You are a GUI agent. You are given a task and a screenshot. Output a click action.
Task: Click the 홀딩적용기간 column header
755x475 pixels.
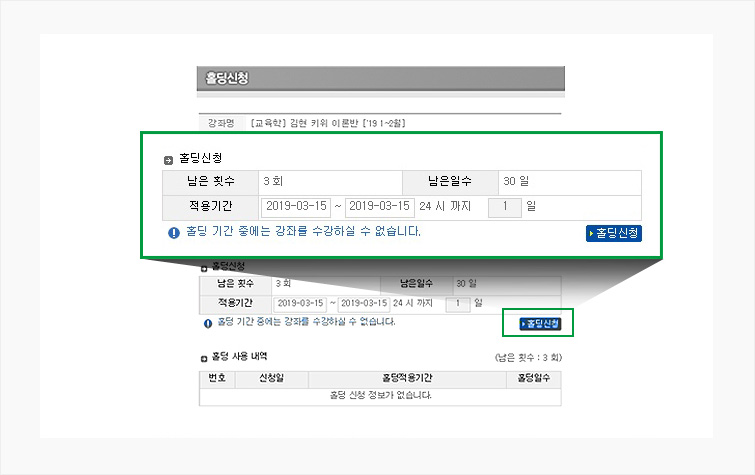(x=407, y=379)
